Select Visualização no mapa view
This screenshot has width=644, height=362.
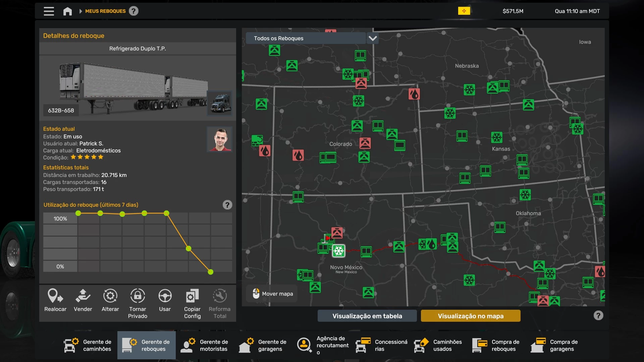(470, 316)
